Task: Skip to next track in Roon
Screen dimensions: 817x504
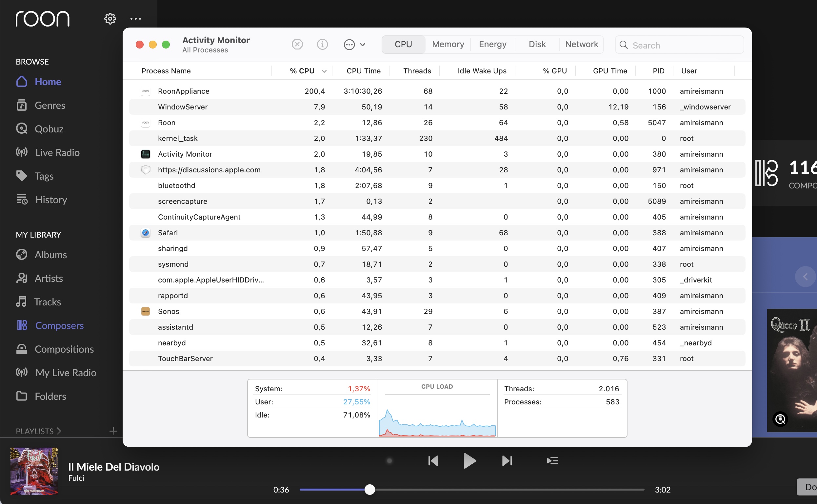Action: 507,461
